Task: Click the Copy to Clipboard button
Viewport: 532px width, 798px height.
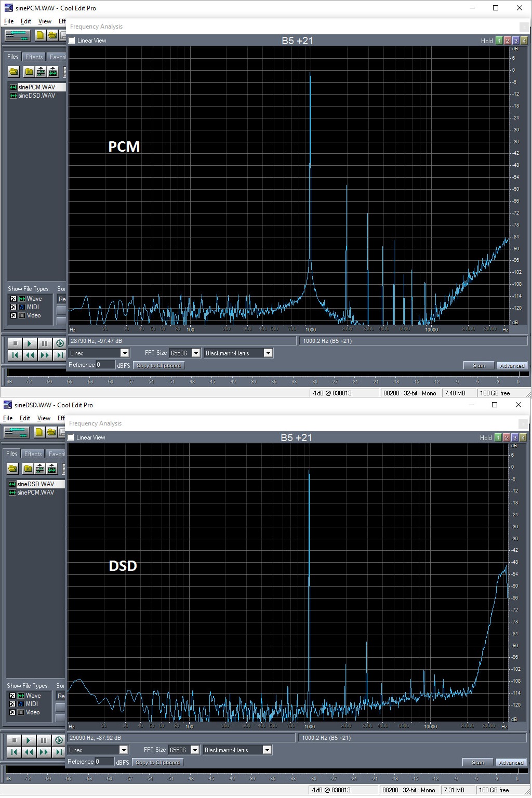Action: coord(158,365)
